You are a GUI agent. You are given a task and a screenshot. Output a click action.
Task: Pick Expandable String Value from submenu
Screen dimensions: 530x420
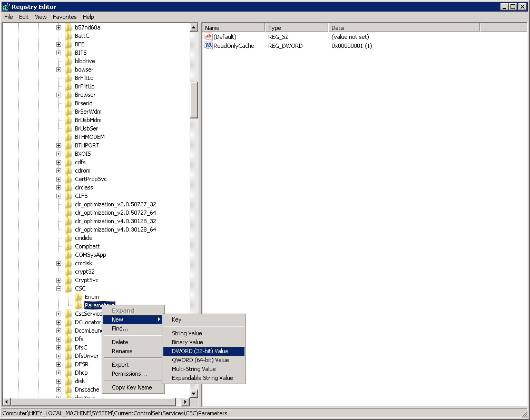204,378
